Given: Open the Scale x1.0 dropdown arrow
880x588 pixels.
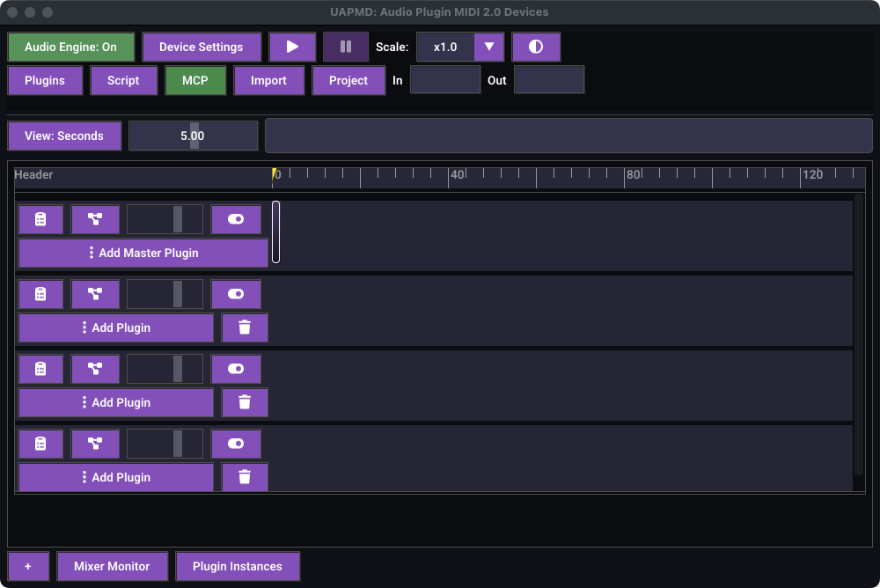Looking at the screenshot, I should pyautogui.click(x=488, y=47).
